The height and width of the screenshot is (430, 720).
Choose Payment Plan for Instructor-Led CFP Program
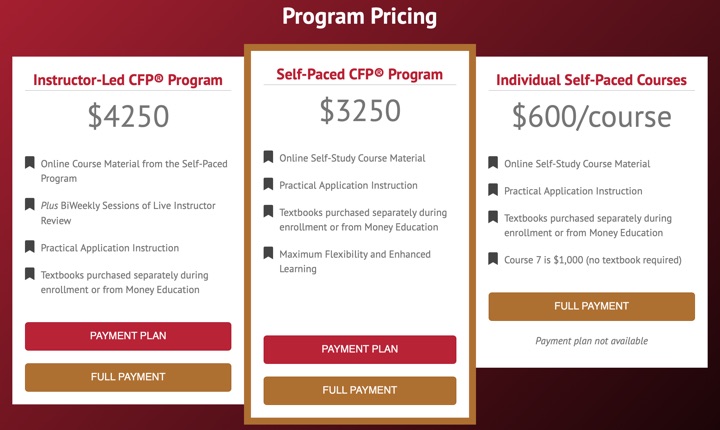tap(128, 336)
